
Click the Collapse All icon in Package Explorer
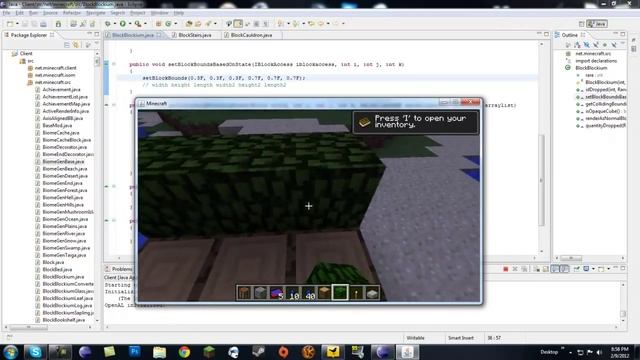pos(67,44)
